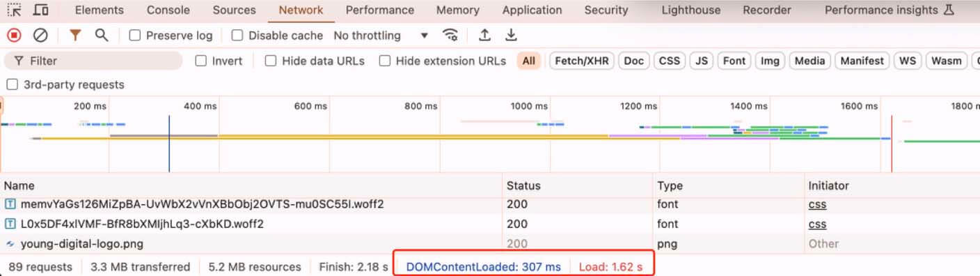Open network conditions wifi icon

451,35
